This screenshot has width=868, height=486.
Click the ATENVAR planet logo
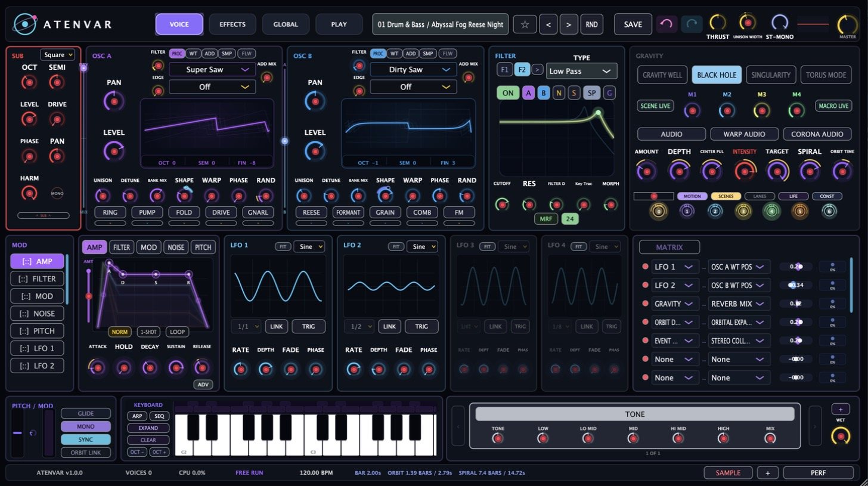[x=25, y=24]
